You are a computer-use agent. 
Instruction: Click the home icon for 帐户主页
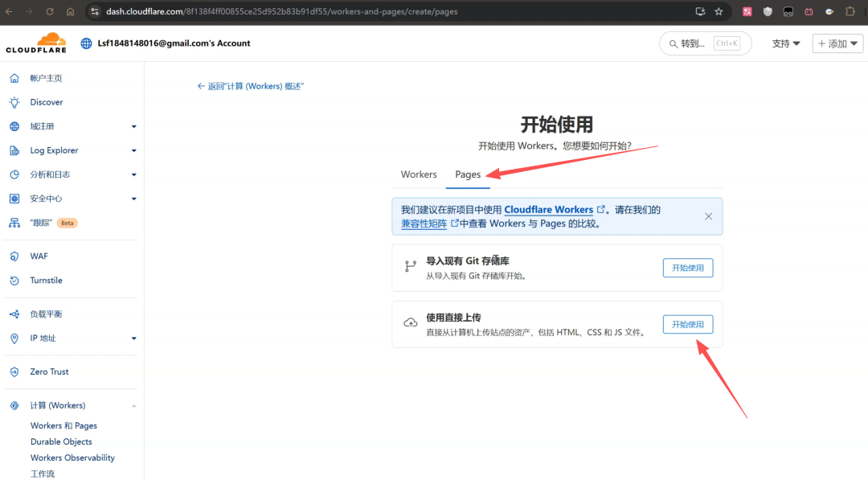point(14,78)
